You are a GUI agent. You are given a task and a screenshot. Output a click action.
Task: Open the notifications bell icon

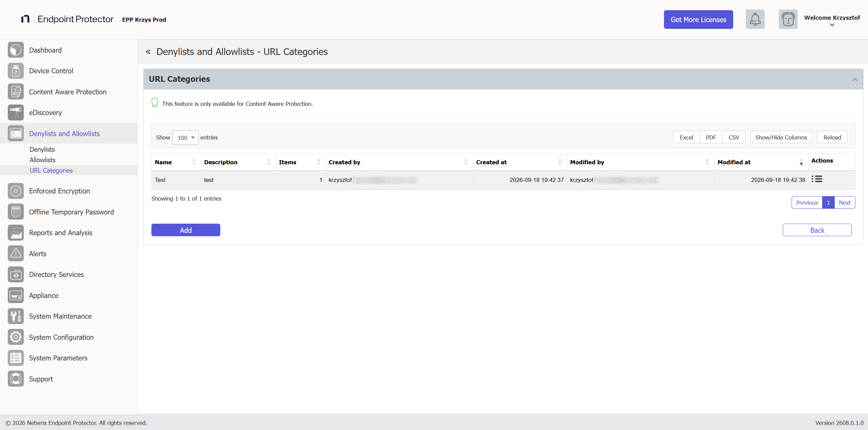755,19
